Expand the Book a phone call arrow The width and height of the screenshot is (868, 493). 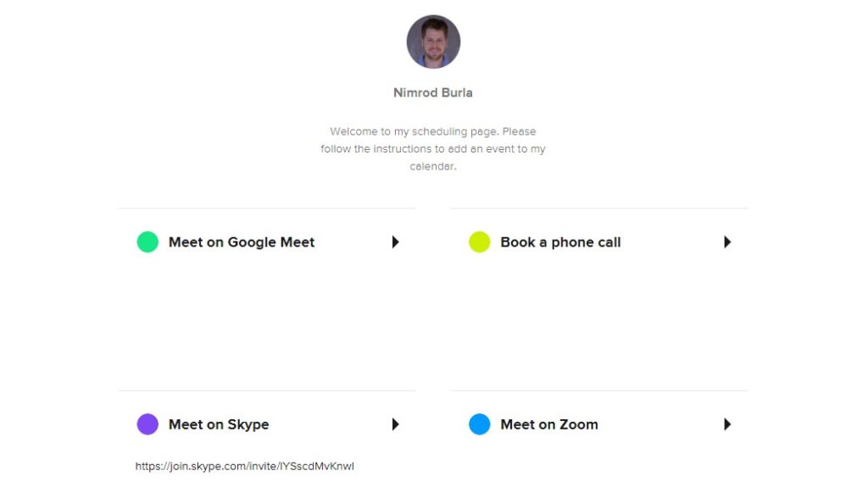click(727, 242)
